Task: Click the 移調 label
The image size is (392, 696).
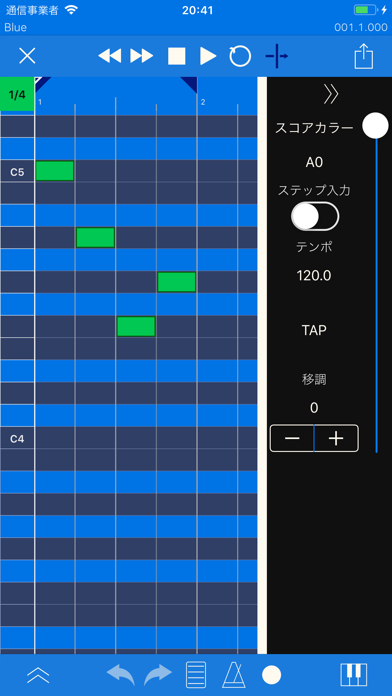Action: pos(314,380)
